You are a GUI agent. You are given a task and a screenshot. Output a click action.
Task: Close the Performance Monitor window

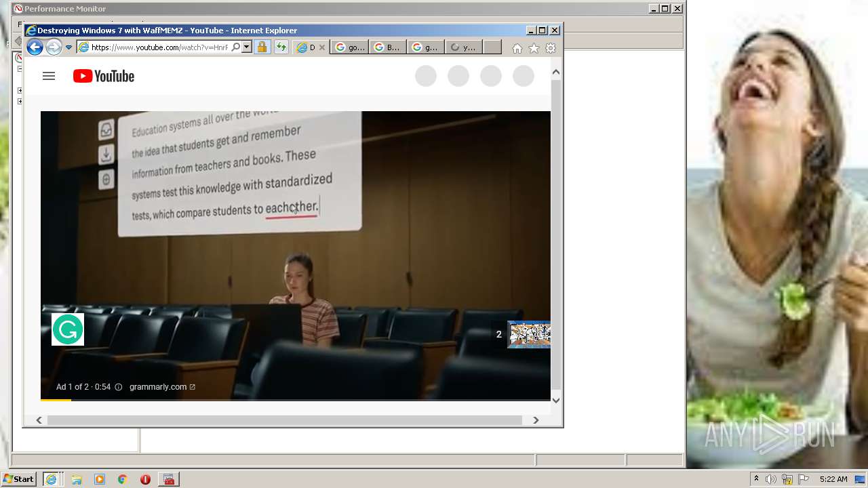point(677,9)
